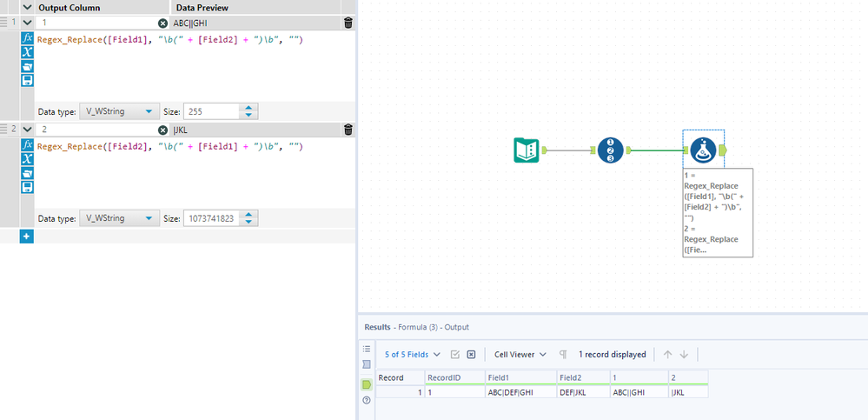Deselect all fields icon in Results

pyautogui.click(x=471, y=355)
